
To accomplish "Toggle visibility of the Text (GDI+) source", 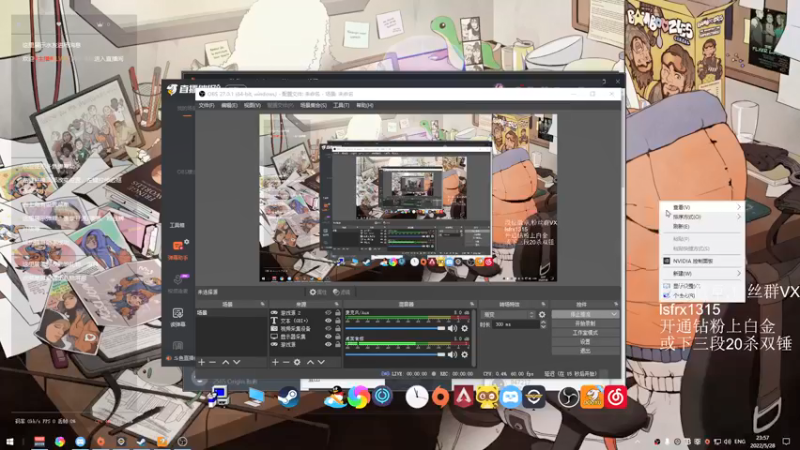I will click(328, 321).
